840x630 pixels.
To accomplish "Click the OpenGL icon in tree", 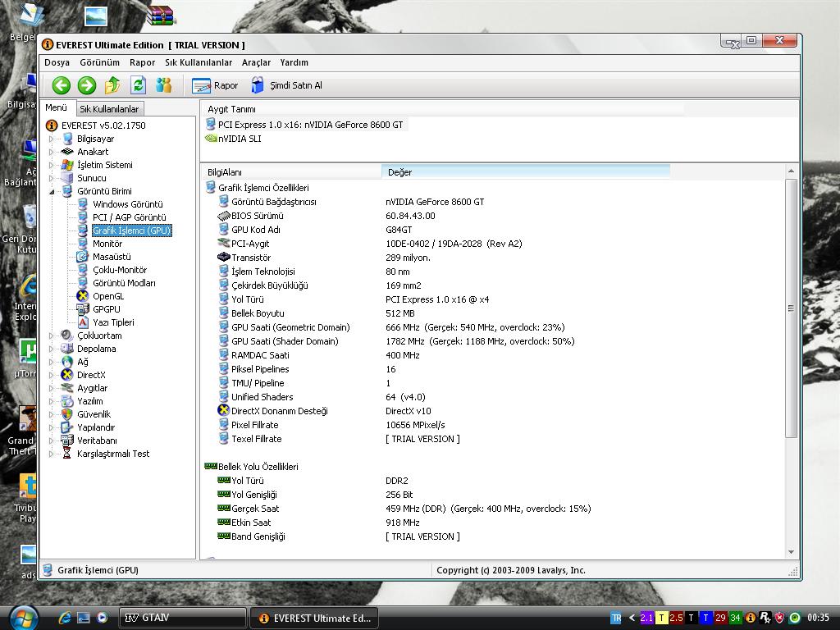I will [83, 295].
